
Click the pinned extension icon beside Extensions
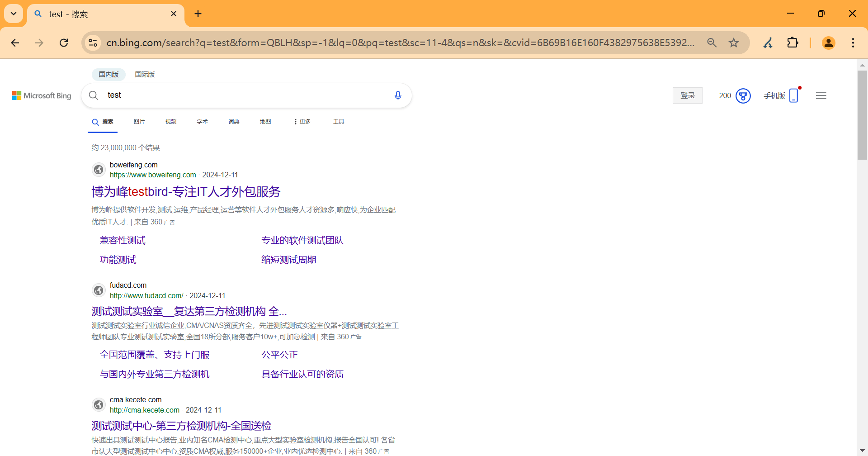[768, 43]
